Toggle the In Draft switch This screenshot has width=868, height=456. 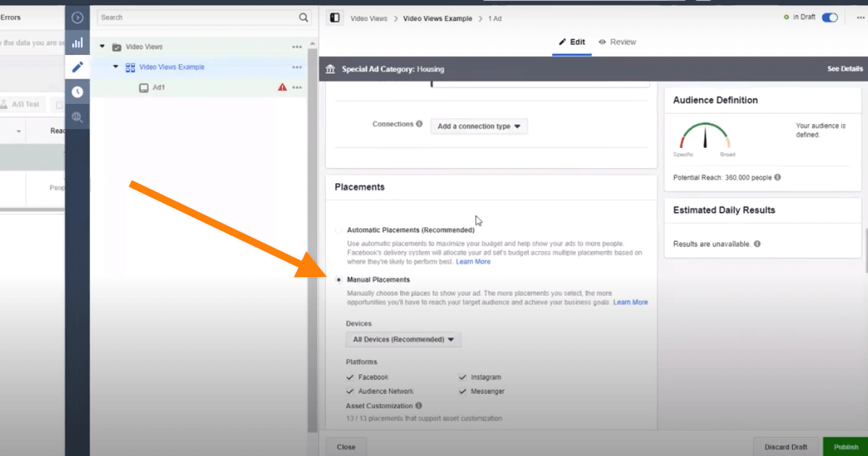point(829,17)
